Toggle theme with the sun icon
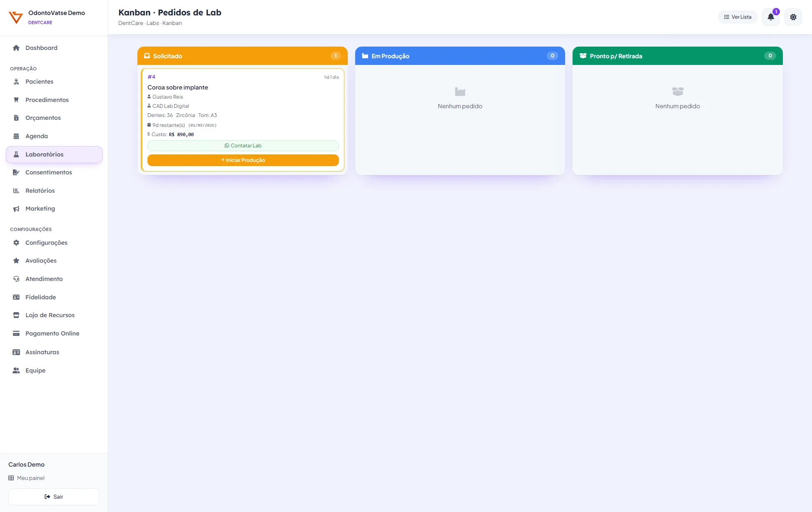812x512 pixels. tap(793, 17)
